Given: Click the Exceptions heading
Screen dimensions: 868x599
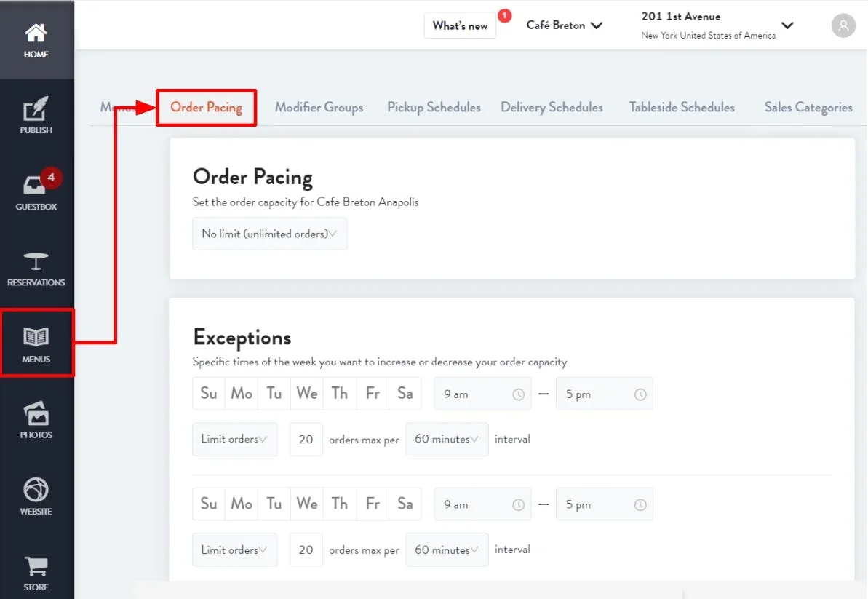Looking at the screenshot, I should click(x=242, y=337).
